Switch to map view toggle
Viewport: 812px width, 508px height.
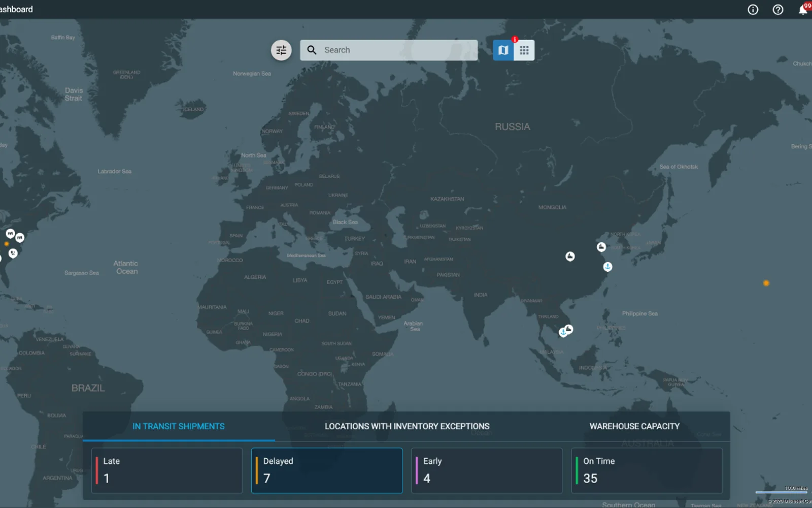(x=503, y=50)
